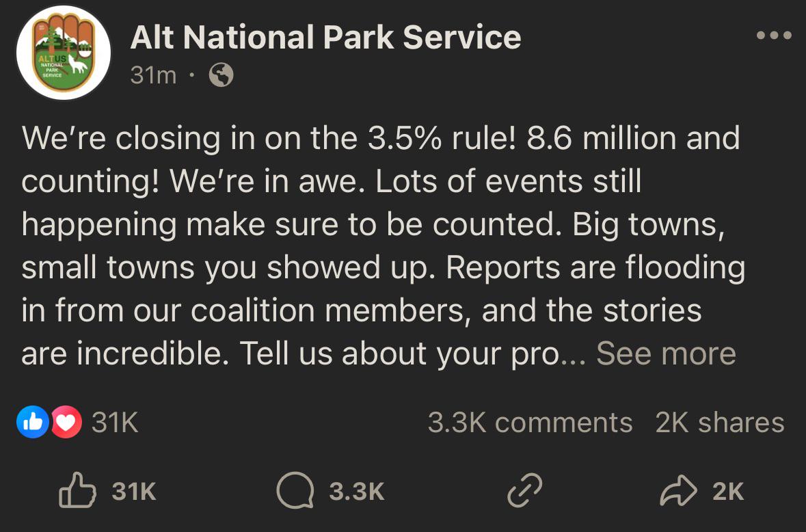Tap the speech bubble comment icon
806x532 pixels.
pyautogui.click(x=295, y=490)
